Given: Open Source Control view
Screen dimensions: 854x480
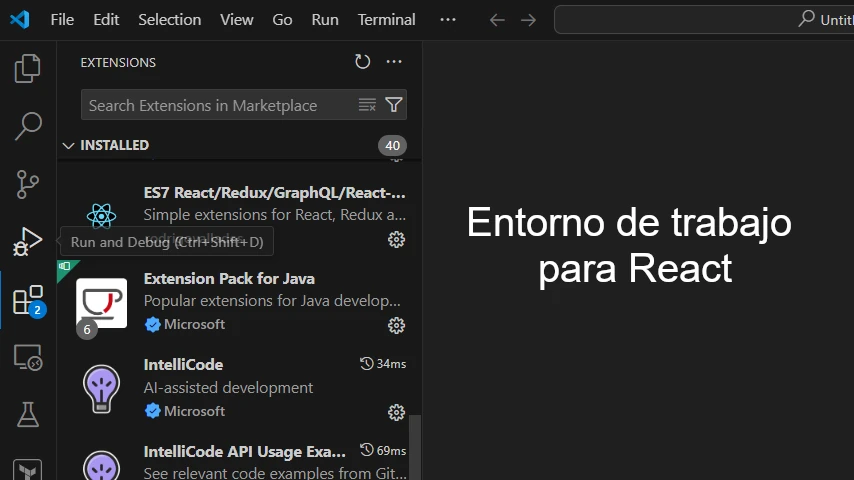Looking at the screenshot, I should pyautogui.click(x=27, y=184).
